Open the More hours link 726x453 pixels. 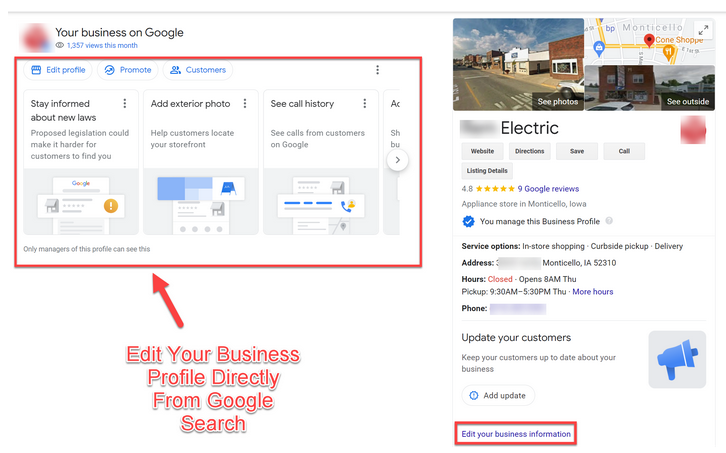(593, 292)
